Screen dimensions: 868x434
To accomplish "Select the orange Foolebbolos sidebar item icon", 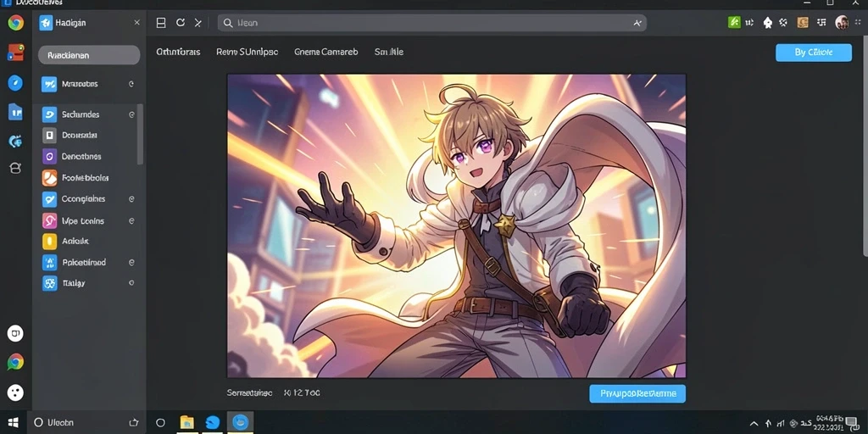I will coord(49,178).
